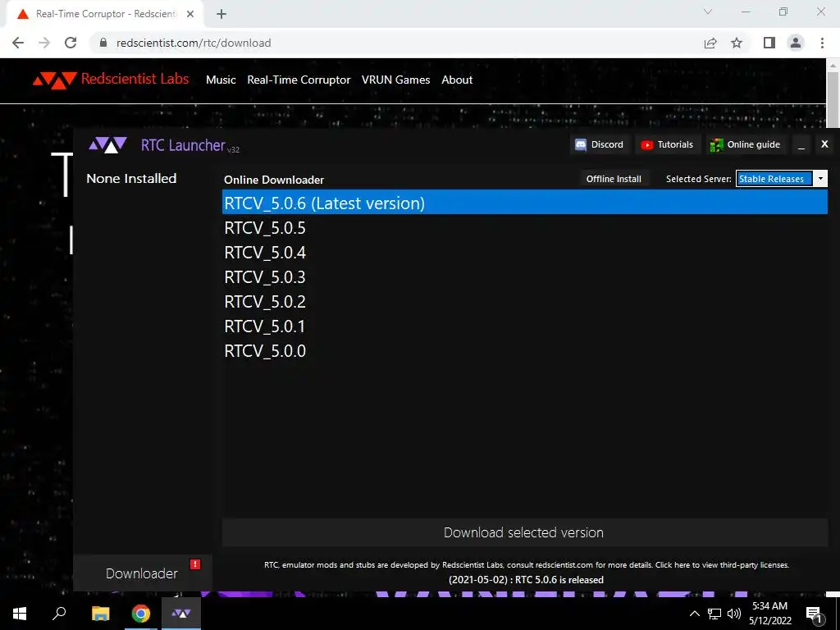840x630 pixels.
Task: Minimize the RTC Launcher window
Action: click(801, 144)
